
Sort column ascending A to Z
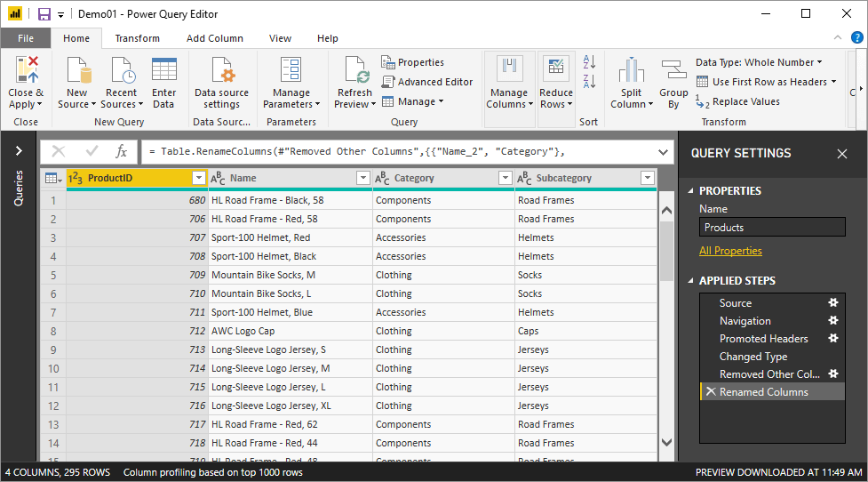[x=590, y=62]
